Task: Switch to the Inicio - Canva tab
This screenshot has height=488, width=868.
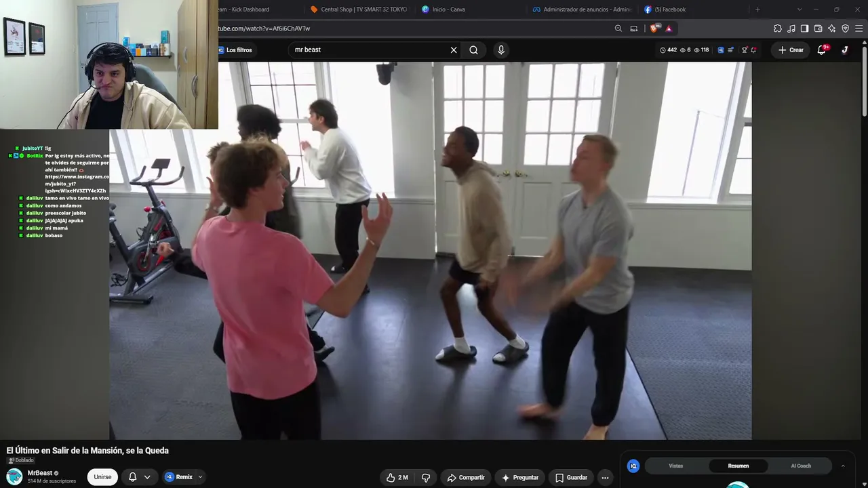Action: (x=470, y=9)
